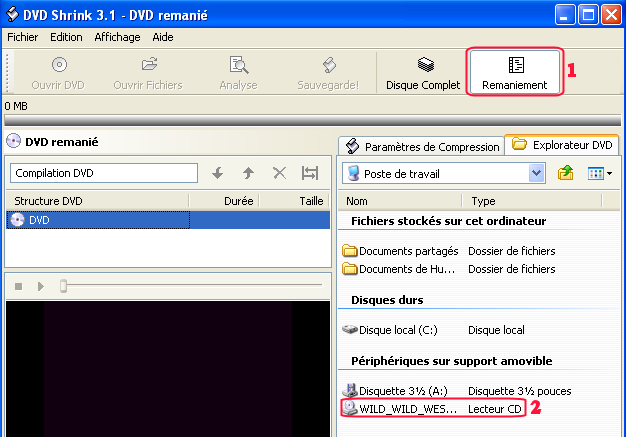Click the Sauvegarde! toolbar button
This screenshot has height=437, width=626.
coord(328,73)
